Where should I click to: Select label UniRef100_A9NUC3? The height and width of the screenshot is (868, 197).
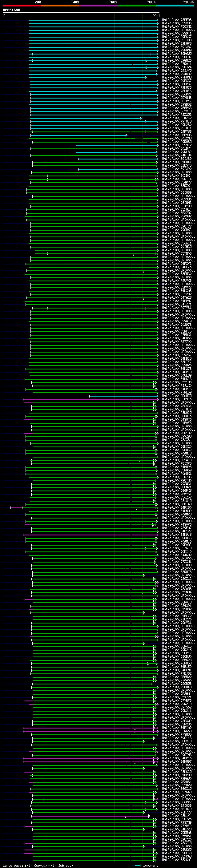click(x=177, y=88)
